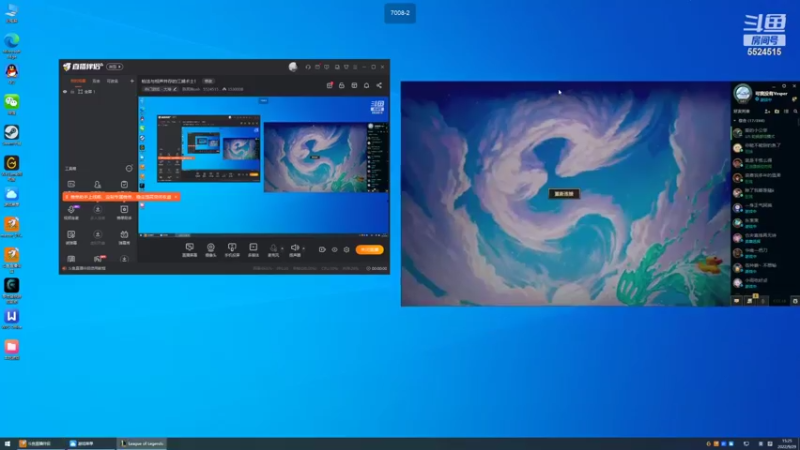This screenshot has width=800, height=450.
Task: Search friends via League's magnifier icon
Action: point(795,111)
